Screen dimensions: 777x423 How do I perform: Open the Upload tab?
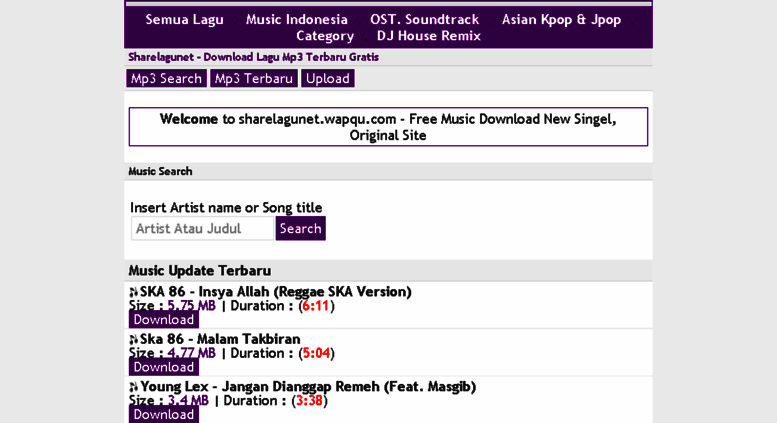pos(328,78)
